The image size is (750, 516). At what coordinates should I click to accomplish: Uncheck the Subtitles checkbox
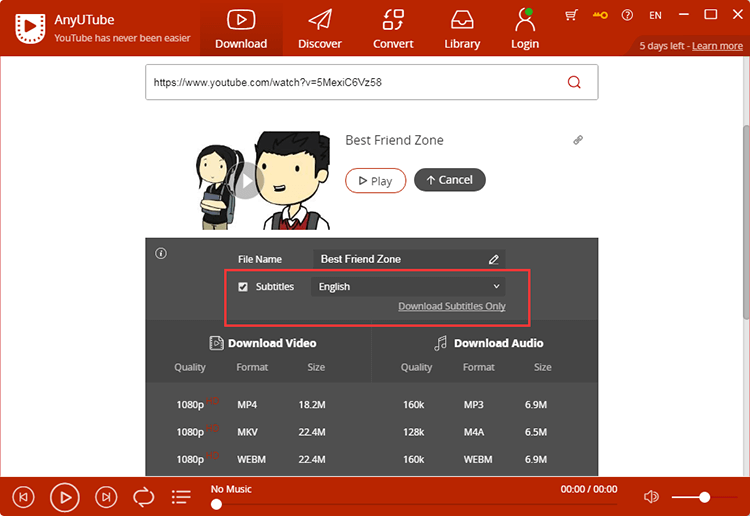coord(243,287)
